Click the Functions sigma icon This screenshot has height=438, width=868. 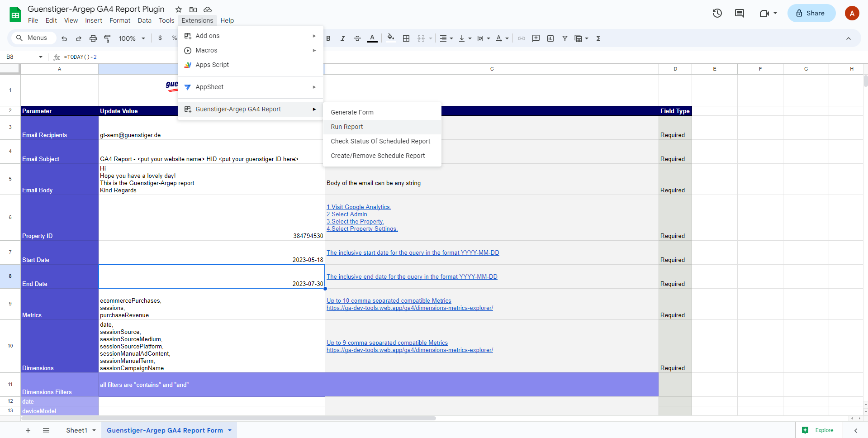(598, 38)
